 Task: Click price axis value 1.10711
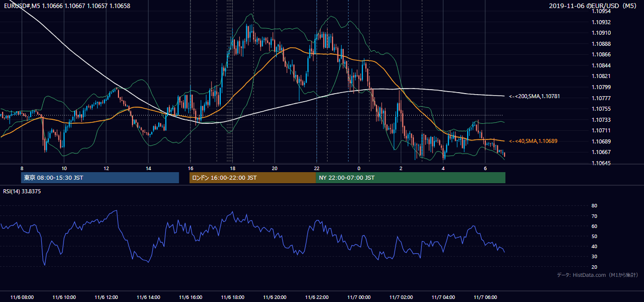coord(601,130)
